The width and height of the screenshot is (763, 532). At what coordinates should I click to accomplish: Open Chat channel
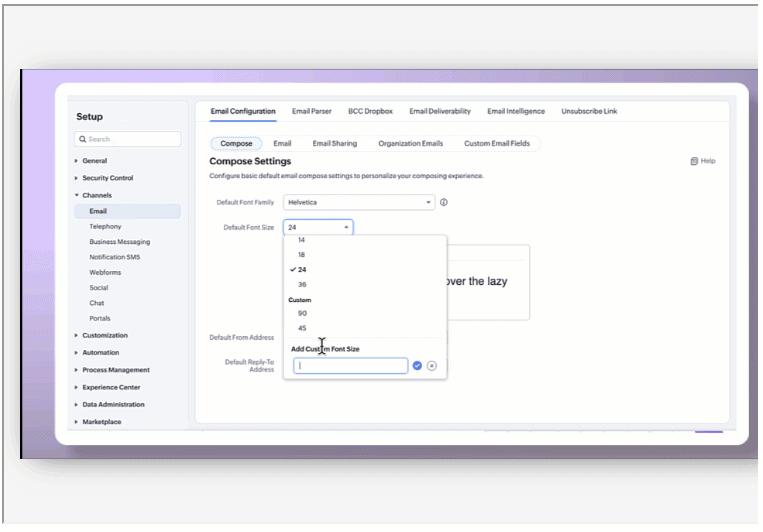97,303
